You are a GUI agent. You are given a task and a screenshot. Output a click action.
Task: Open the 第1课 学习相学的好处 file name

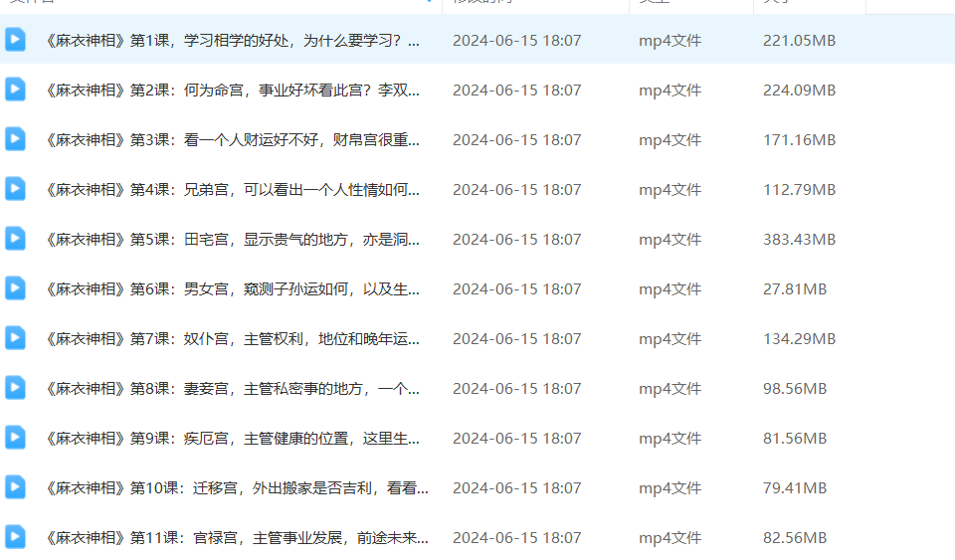tap(233, 41)
